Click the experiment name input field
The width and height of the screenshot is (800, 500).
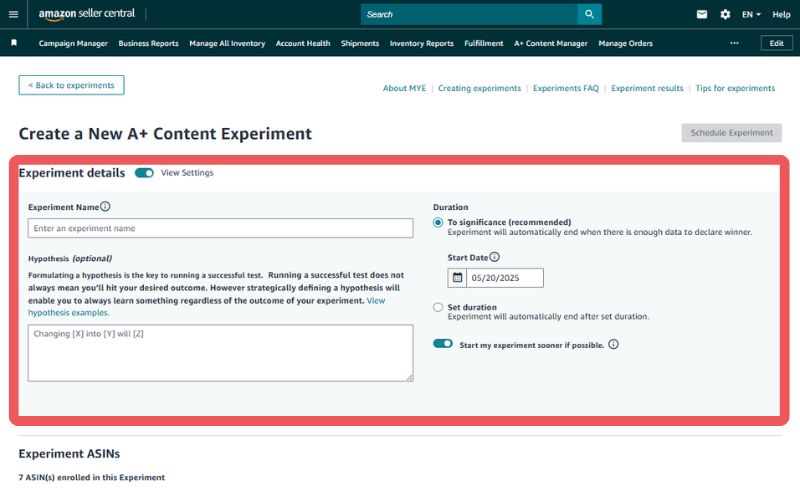coord(220,228)
